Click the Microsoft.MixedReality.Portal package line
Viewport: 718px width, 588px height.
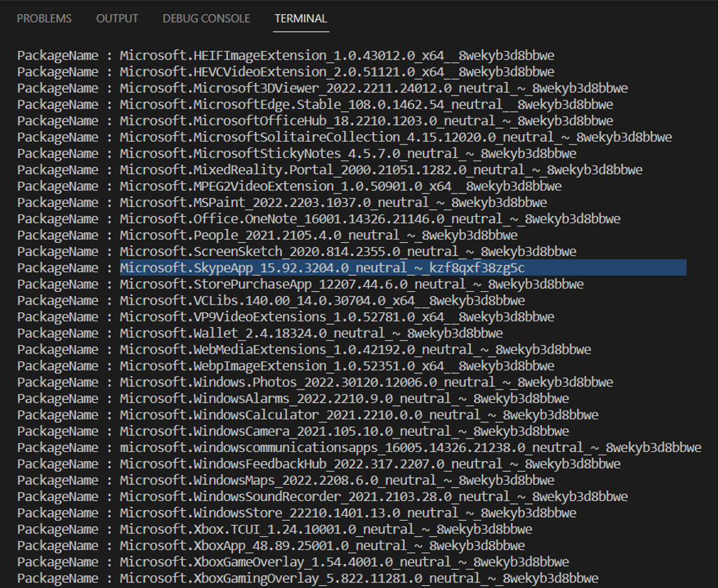[x=330, y=170]
